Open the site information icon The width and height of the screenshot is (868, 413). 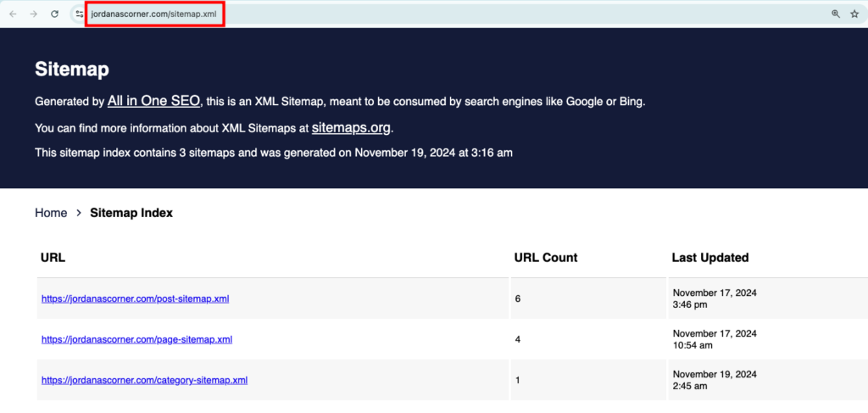[x=80, y=14]
